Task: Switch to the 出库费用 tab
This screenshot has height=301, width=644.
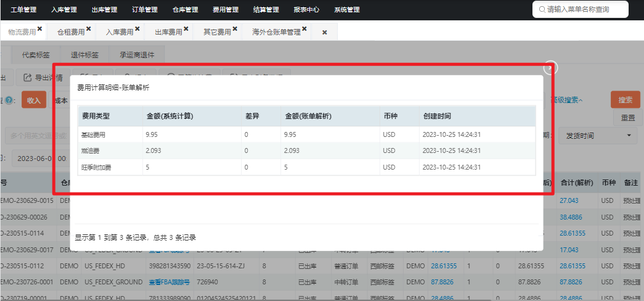Action: [169, 32]
